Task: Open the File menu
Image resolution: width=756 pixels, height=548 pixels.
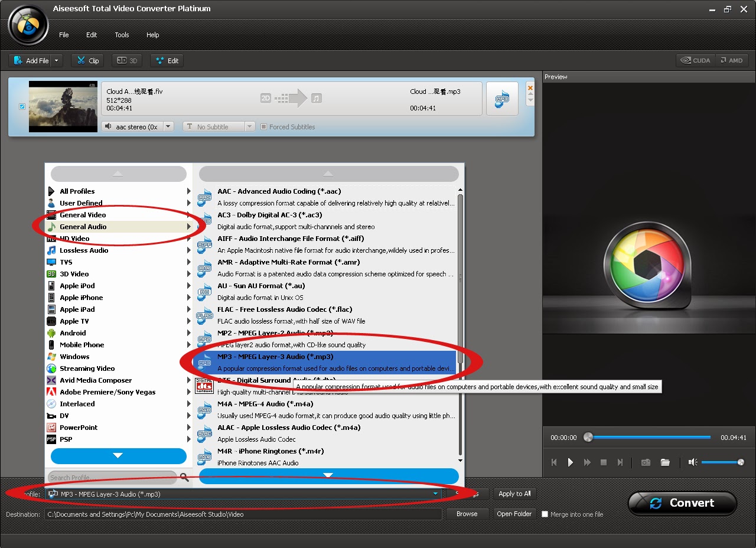Action: coord(64,35)
